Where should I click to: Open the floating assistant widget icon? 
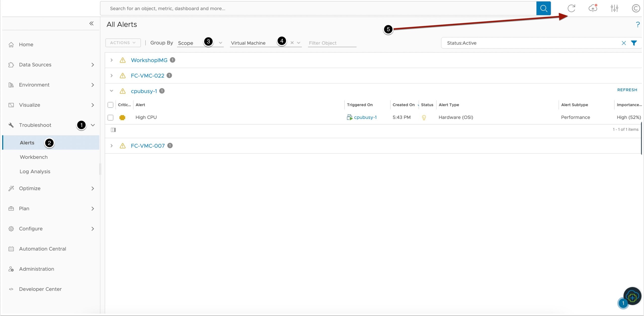coord(632,296)
